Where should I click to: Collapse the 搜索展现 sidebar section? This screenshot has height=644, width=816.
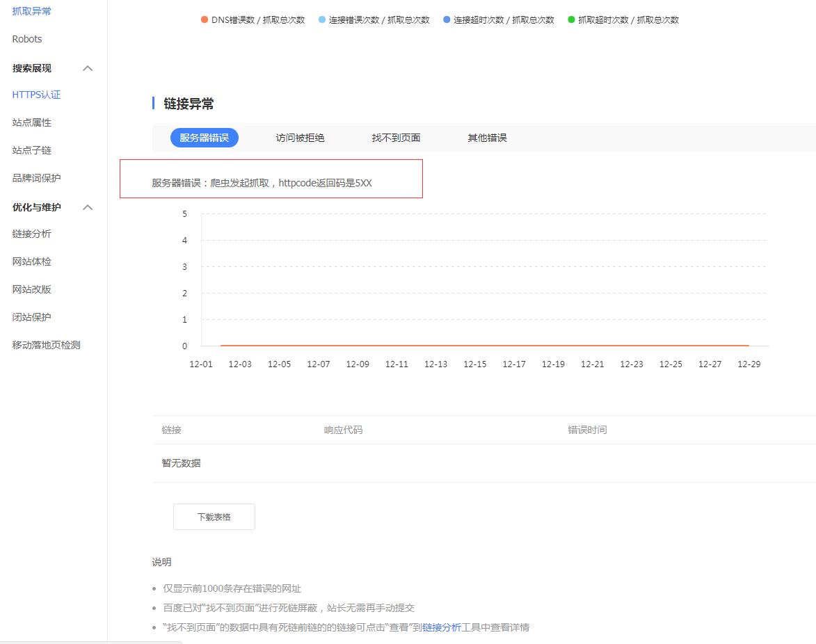pos(88,68)
